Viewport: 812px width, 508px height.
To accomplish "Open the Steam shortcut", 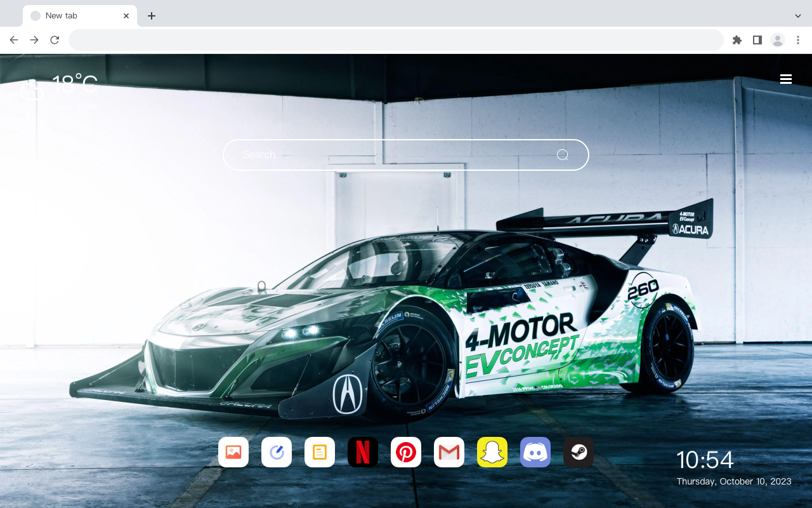I will pos(579,452).
